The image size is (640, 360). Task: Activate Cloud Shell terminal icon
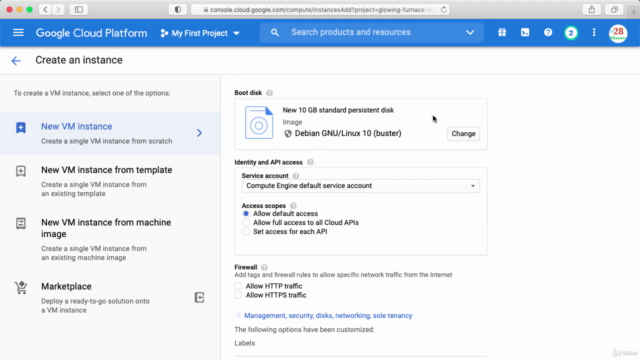[525, 33]
